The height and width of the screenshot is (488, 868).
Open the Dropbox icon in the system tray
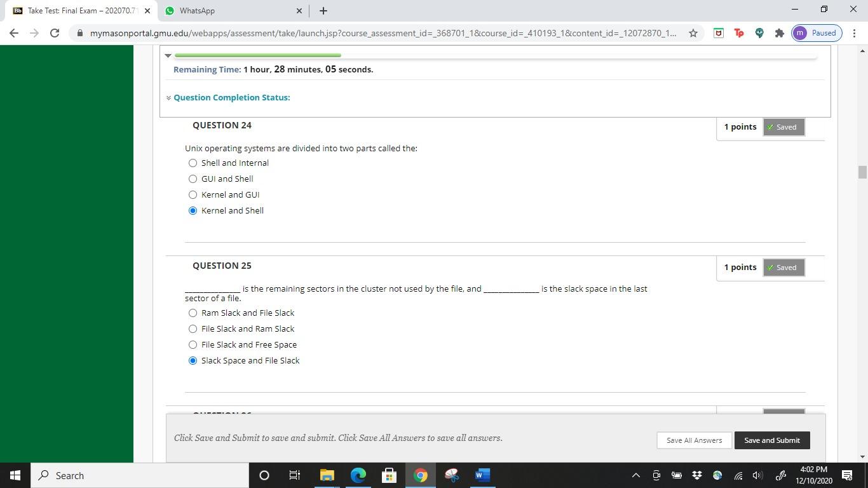[696, 475]
